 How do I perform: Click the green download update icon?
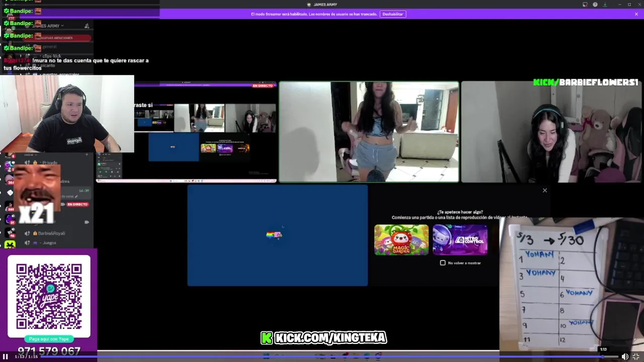605,5
